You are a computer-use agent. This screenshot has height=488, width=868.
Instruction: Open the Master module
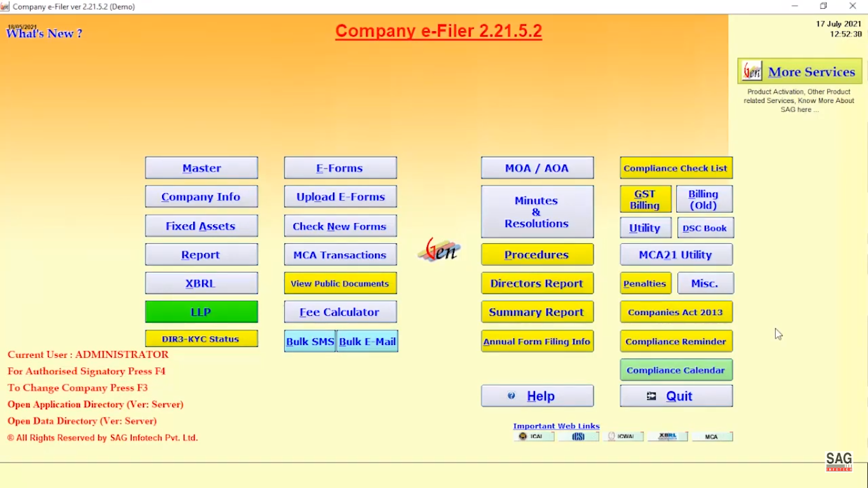coord(201,168)
